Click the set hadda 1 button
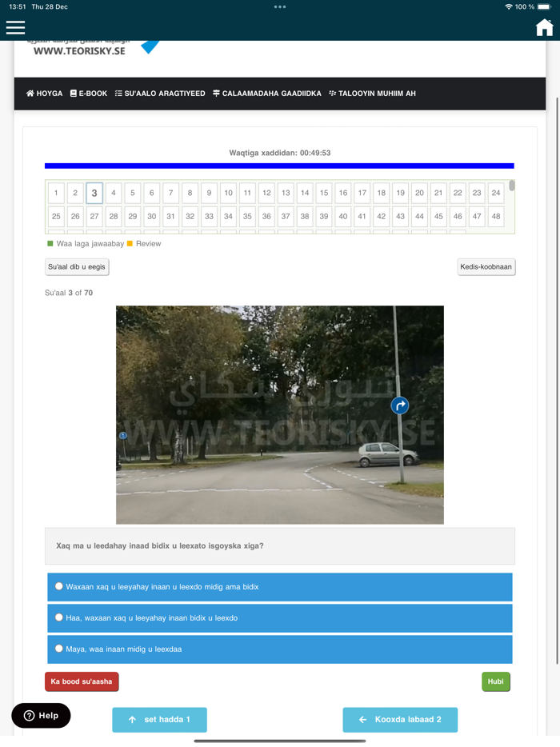Image resolution: width=560 pixels, height=747 pixels. pos(160,719)
